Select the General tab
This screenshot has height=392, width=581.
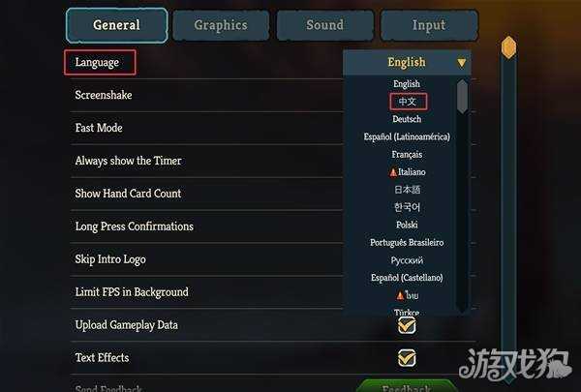pos(117,25)
